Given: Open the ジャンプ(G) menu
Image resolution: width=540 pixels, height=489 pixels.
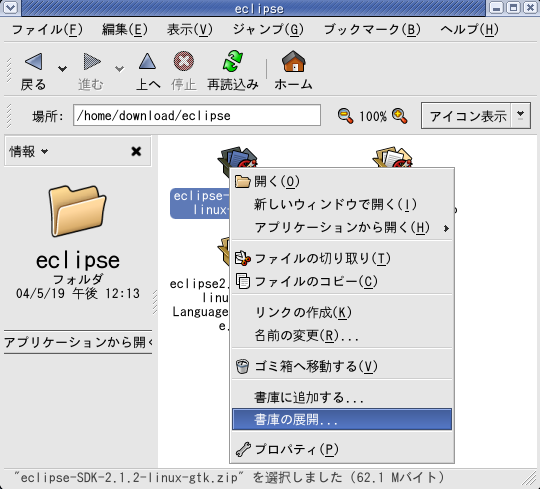Looking at the screenshot, I should (x=268, y=30).
